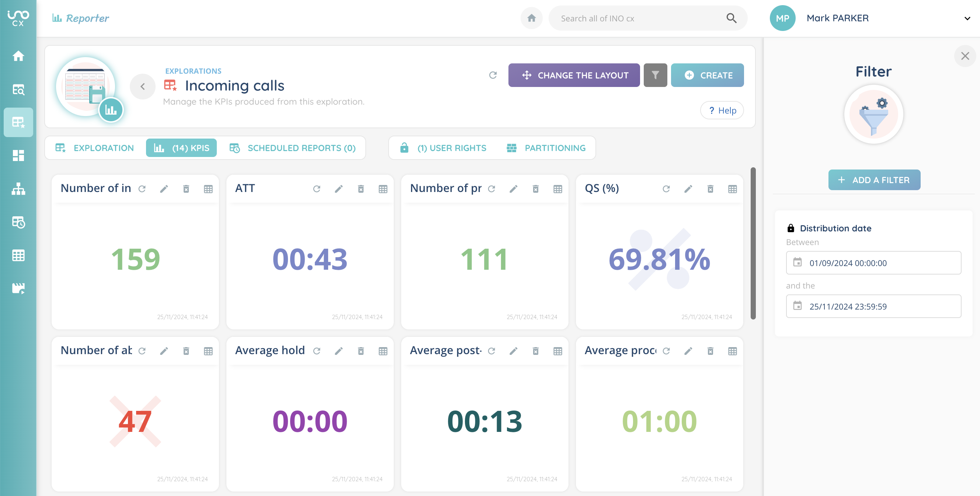
Task: Open the home icon in left sidebar
Action: (x=18, y=56)
